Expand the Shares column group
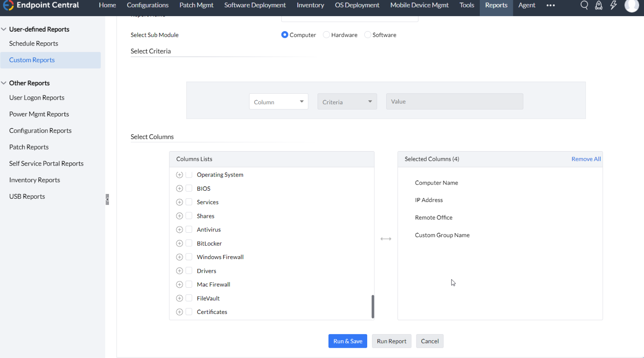This screenshot has width=644, height=358. (x=180, y=216)
